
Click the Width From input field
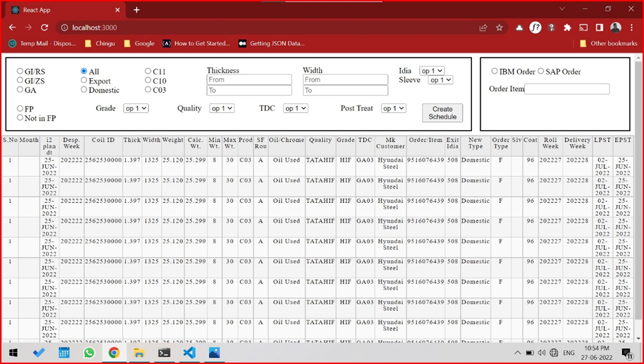[345, 80]
